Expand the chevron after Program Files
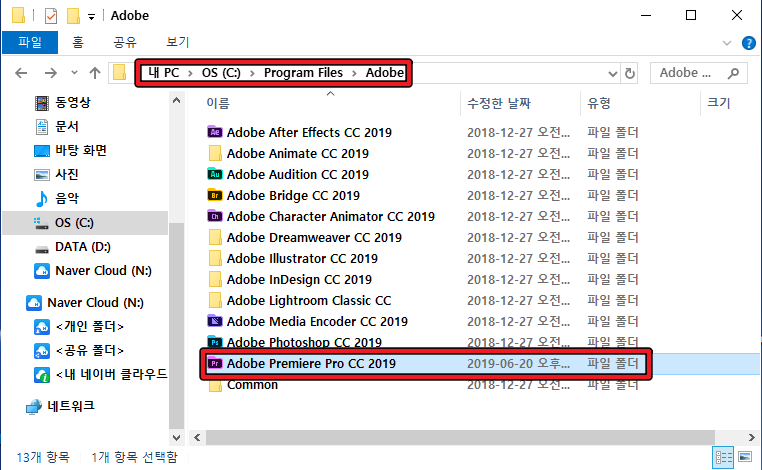Viewport: 762px width, 470px height. click(x=354, y=73)
